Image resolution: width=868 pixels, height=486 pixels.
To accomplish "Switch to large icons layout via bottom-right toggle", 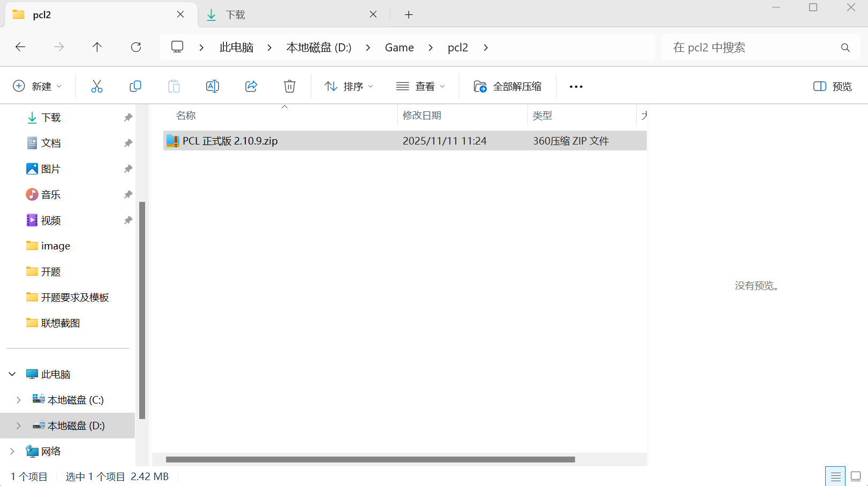I will click(x=856, y=476).
